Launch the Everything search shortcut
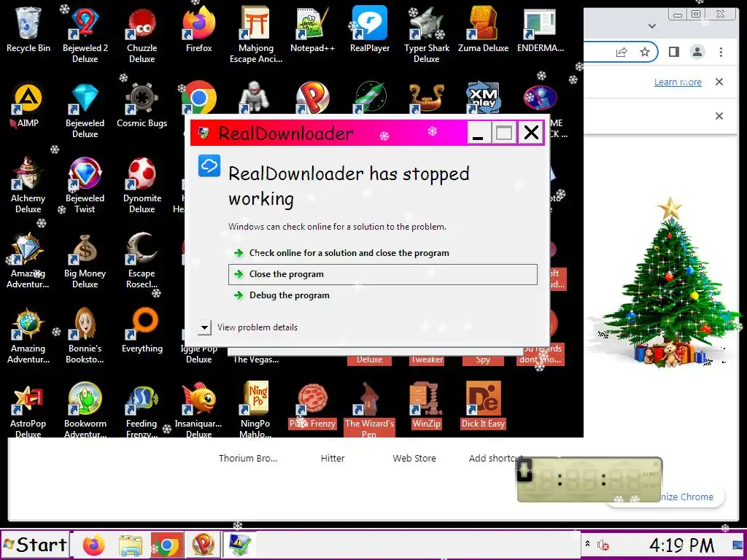 pos(142,330)
